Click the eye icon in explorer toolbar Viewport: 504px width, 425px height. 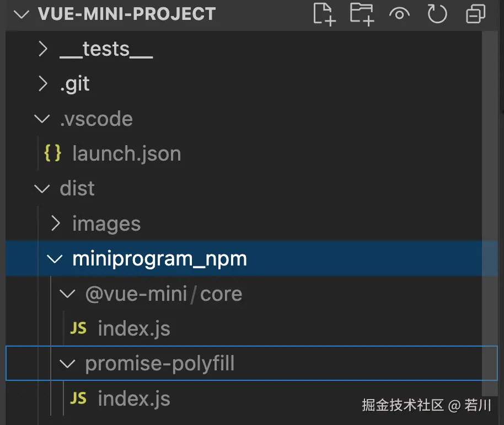tap(399, 15)
